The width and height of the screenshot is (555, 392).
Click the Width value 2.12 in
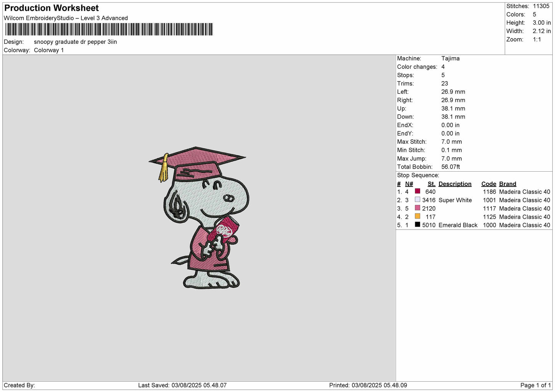pyautogui.click(x=542, y=31)
